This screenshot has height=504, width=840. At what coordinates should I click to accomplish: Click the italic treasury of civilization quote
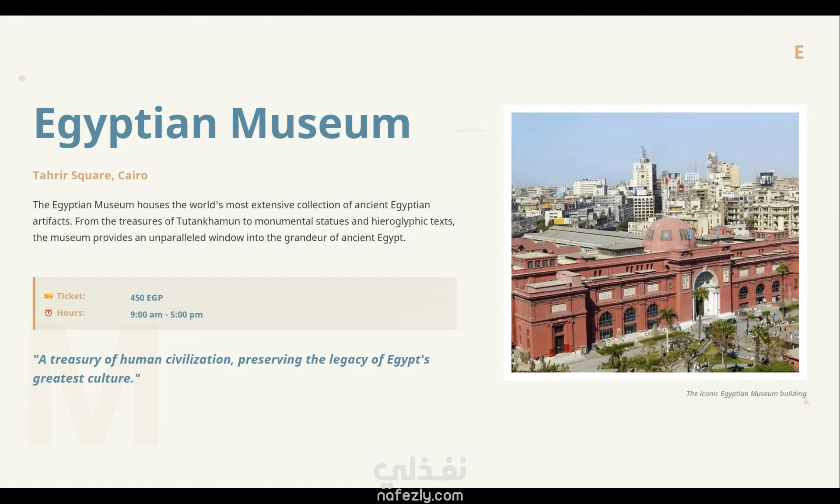[x=231, y=368]
